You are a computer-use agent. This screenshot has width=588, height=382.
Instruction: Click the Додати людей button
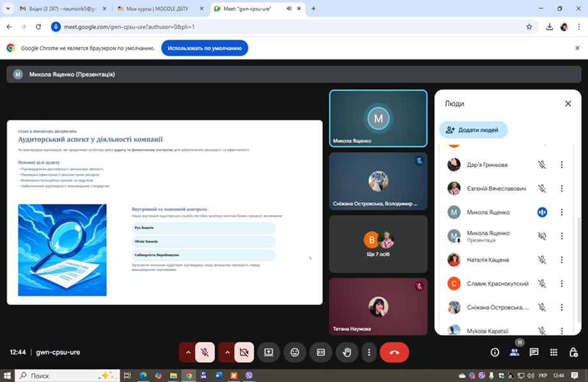click(x=473, y=130)
